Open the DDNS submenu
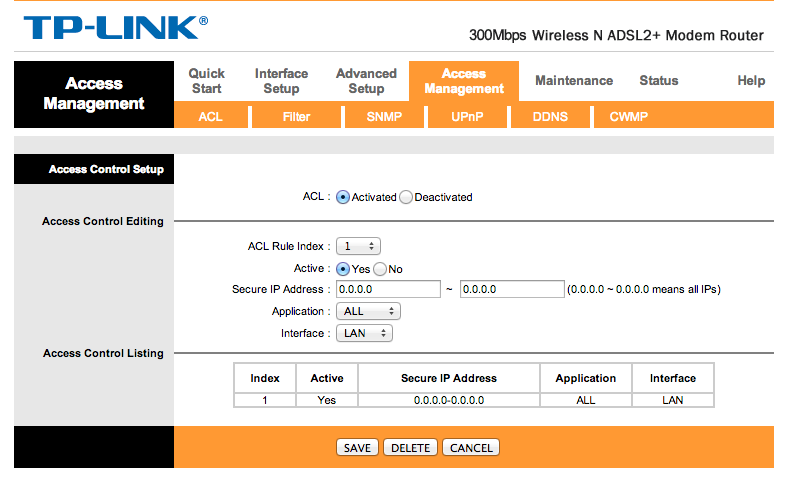 point(550,117)
